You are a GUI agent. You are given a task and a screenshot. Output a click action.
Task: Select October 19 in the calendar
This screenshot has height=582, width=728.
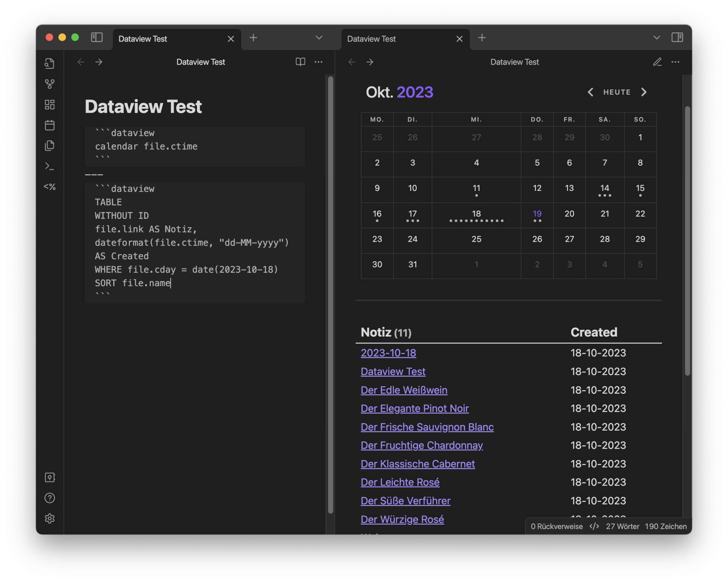click(537, 214)
